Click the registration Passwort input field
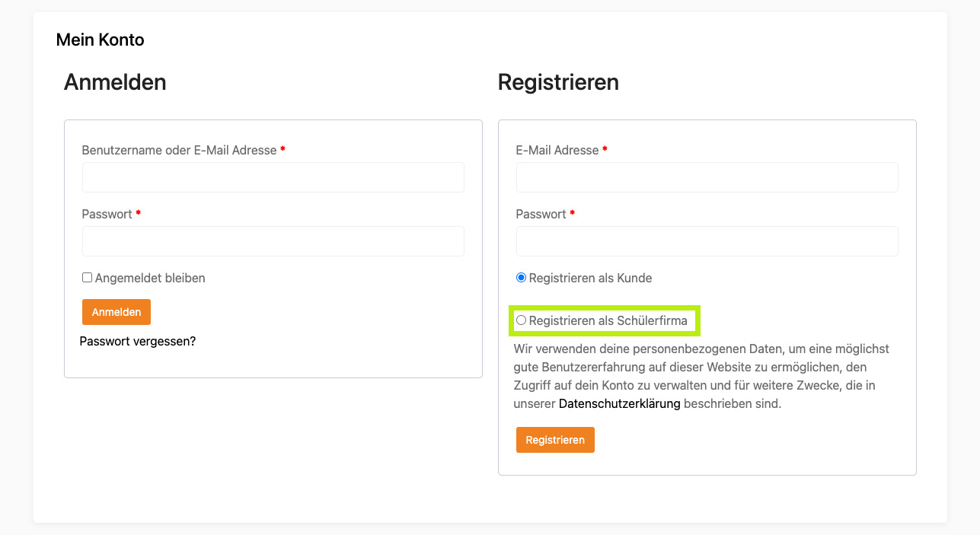The height and width of the screenshot is (535, 980). (x=707, y=241)
